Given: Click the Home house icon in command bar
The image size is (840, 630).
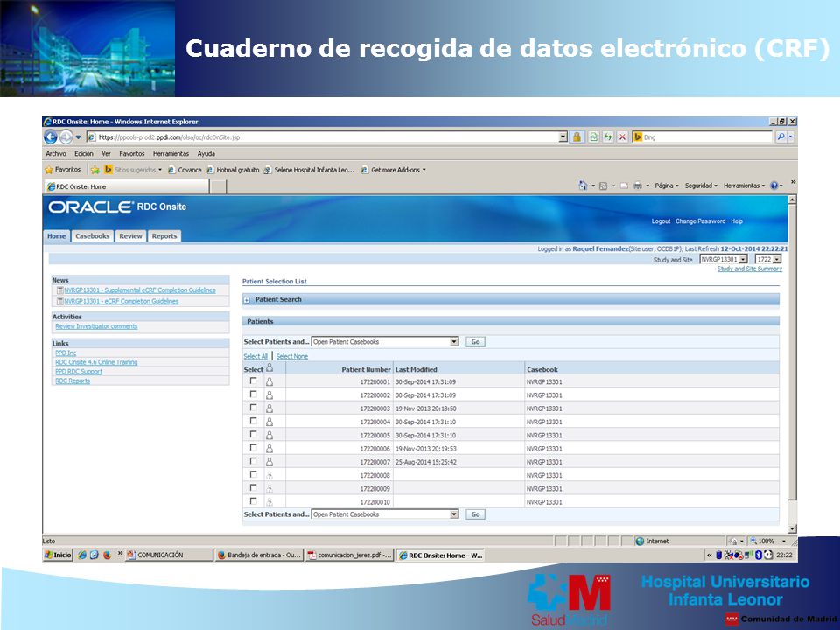Looking at the screenshot, I should click(583, 185).
